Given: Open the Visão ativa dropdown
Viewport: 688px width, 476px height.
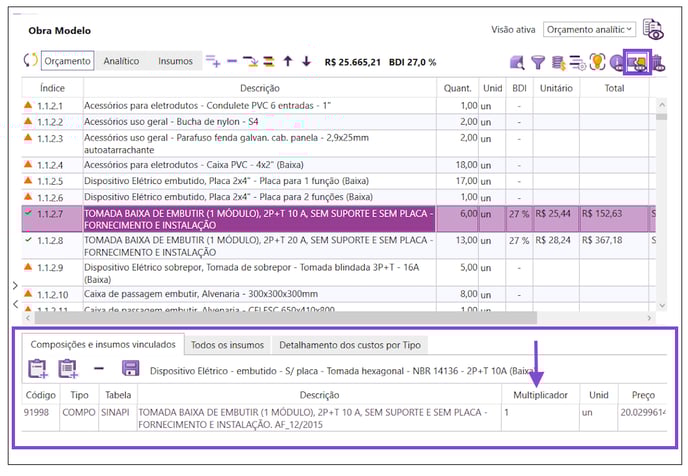Looking at the screenshot, I should [x=589, y=29].
